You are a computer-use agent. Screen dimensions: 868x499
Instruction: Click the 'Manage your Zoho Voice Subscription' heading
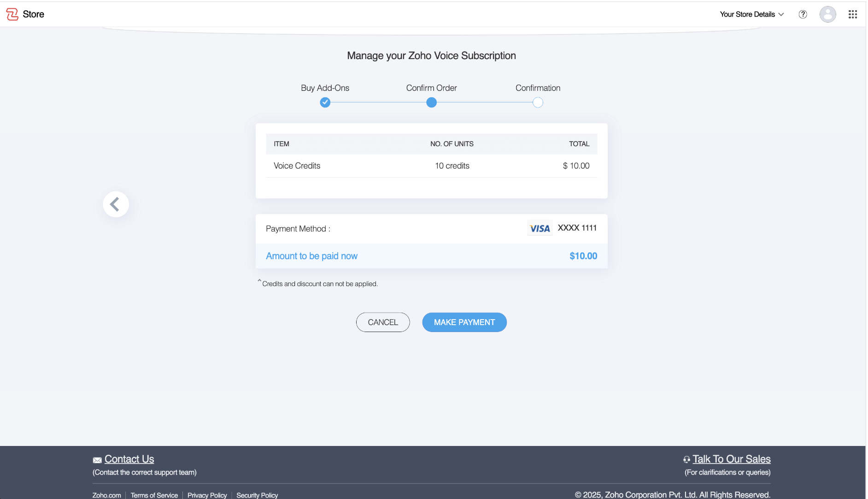432,56
